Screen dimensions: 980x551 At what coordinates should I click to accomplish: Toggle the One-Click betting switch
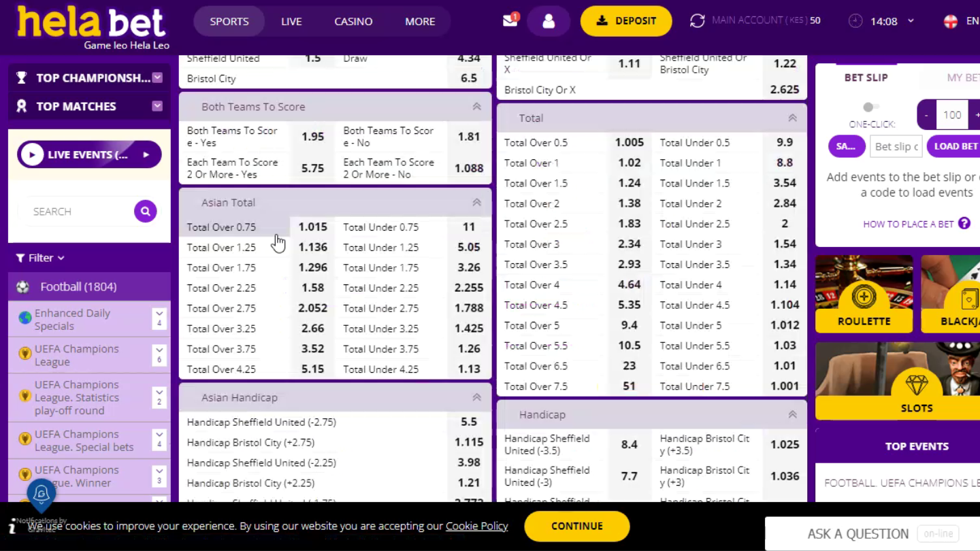coord(870,107)
